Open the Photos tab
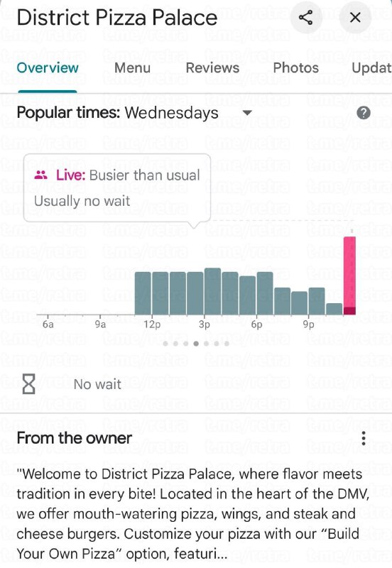Image resolution: width=392 pixels, height=568 pixels. 295,67
